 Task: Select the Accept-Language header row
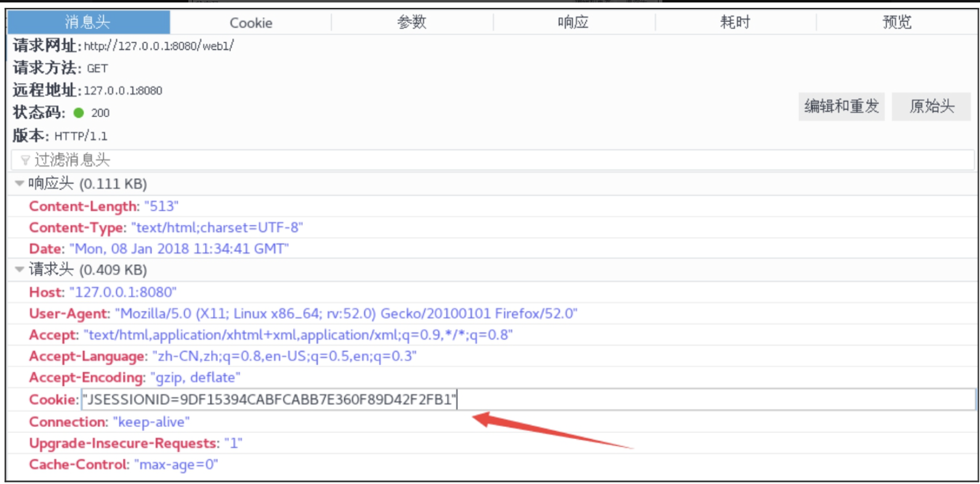pyautogui.click(x=492, y=357)
